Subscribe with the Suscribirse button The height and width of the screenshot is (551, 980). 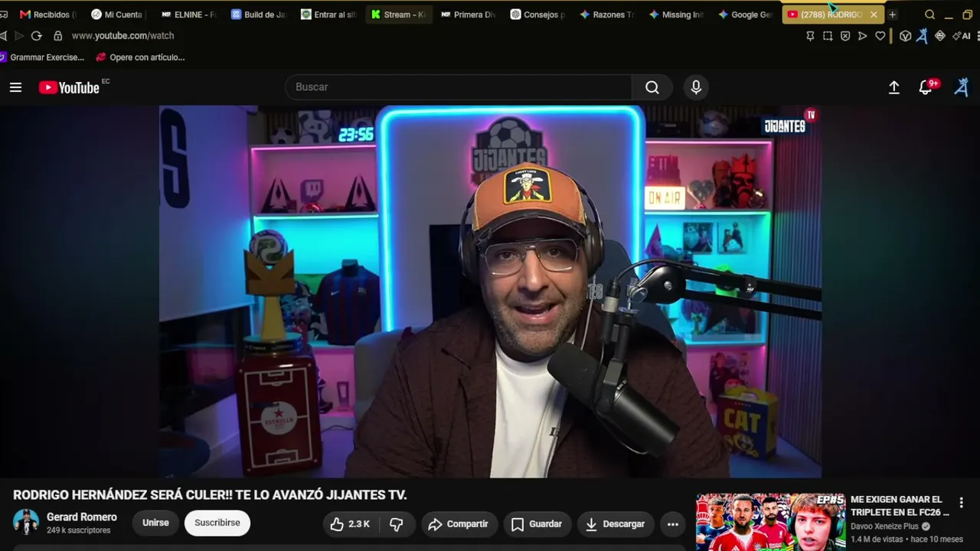pyautogui.click(x=217, y=523)
